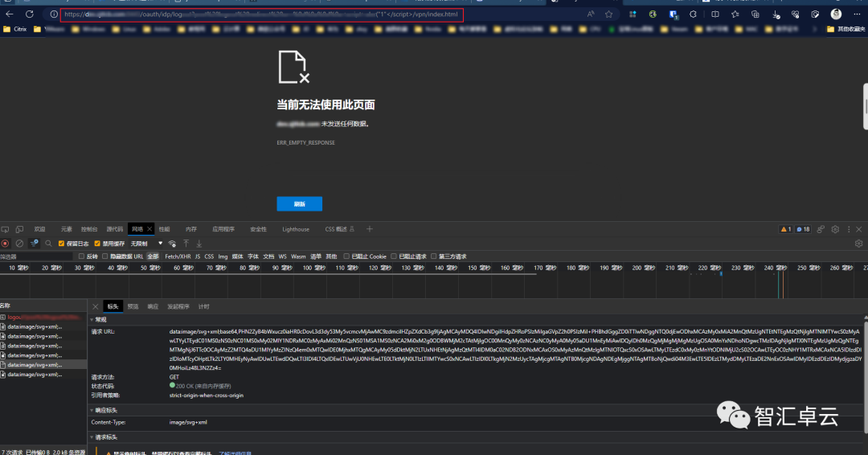Filter requests by Fetch/XHR type
This screenshot has width=868, height=455.
(x=178, y=256)
